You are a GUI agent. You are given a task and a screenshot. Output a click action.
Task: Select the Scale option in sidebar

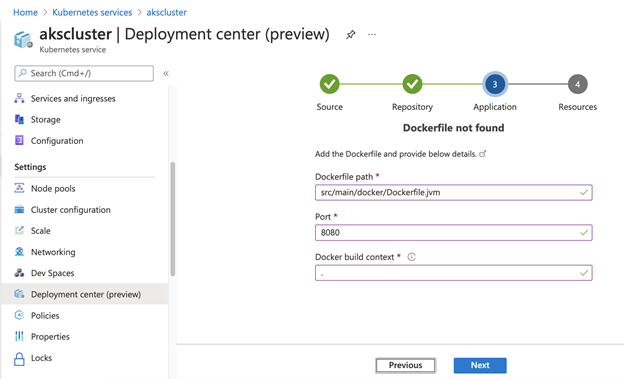[40, 231]
